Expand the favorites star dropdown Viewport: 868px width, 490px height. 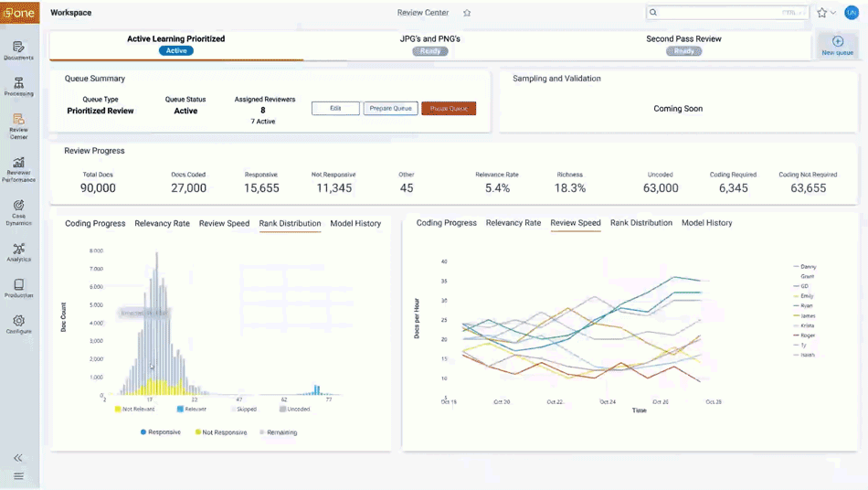pos(826,13)
